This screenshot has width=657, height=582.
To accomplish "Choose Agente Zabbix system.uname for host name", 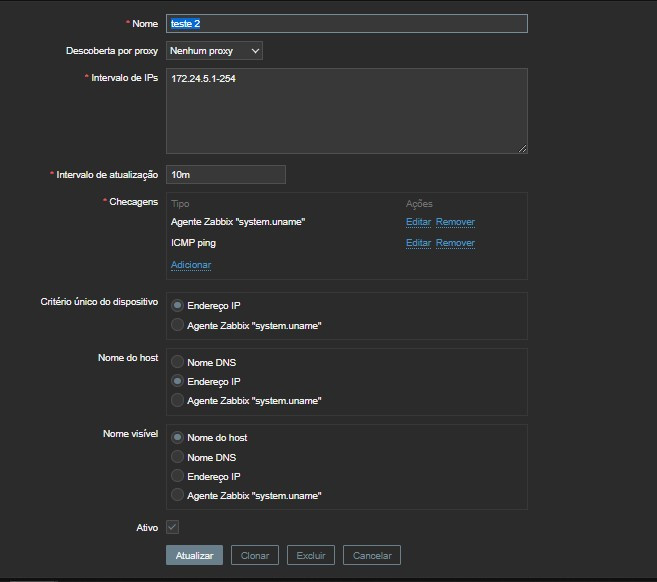I will (x=178, y=400).
